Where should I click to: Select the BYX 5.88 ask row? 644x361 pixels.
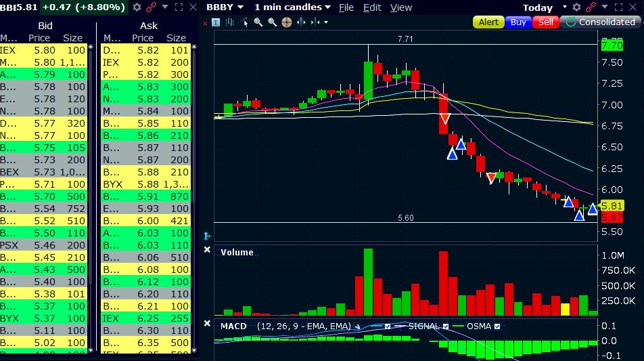146,184
